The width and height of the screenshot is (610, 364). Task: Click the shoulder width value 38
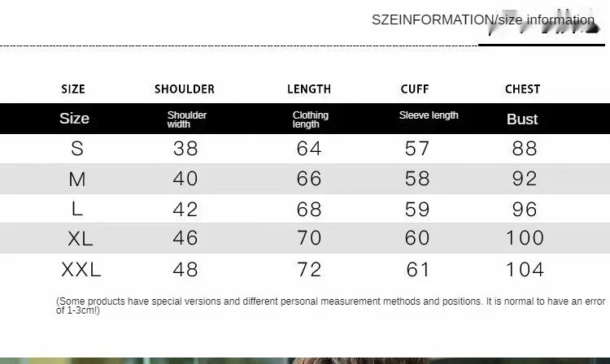coord(185,149)
